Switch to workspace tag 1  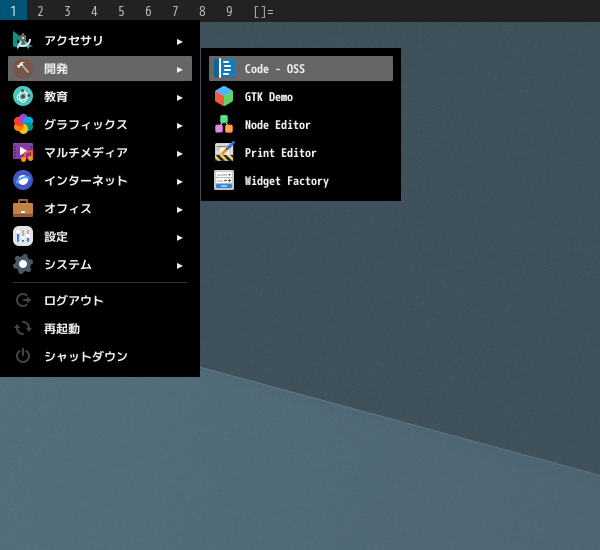point(13,11)
